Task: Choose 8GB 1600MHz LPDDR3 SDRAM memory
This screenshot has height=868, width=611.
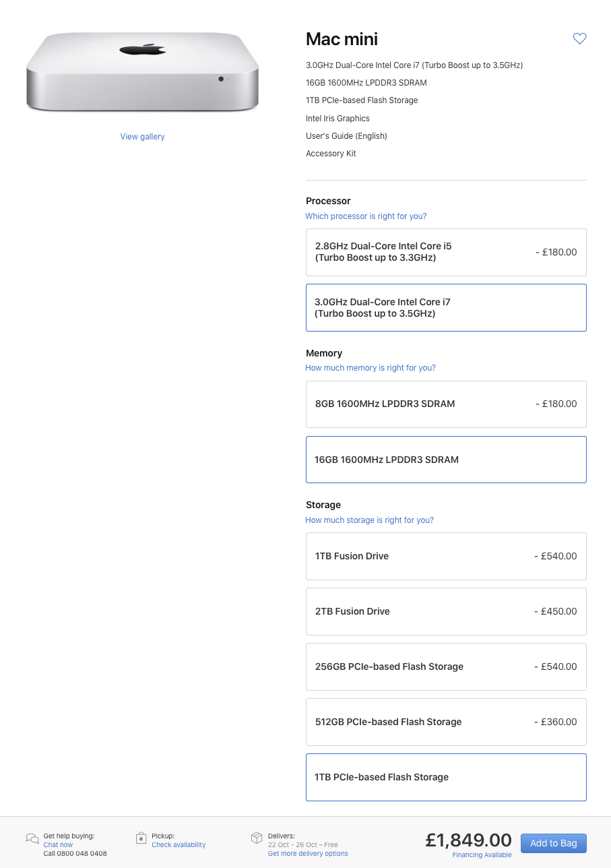Action: 446,404
